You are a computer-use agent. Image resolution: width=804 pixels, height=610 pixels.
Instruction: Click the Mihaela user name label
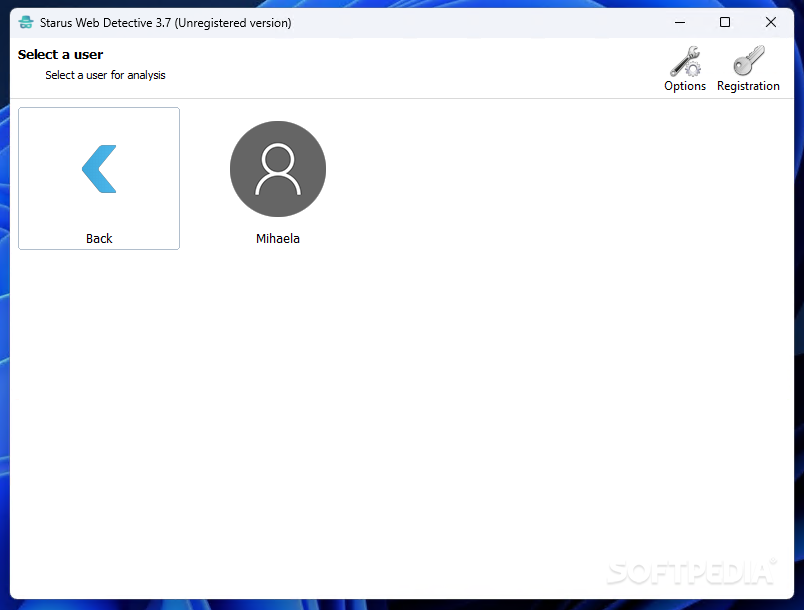click(278, 238)
